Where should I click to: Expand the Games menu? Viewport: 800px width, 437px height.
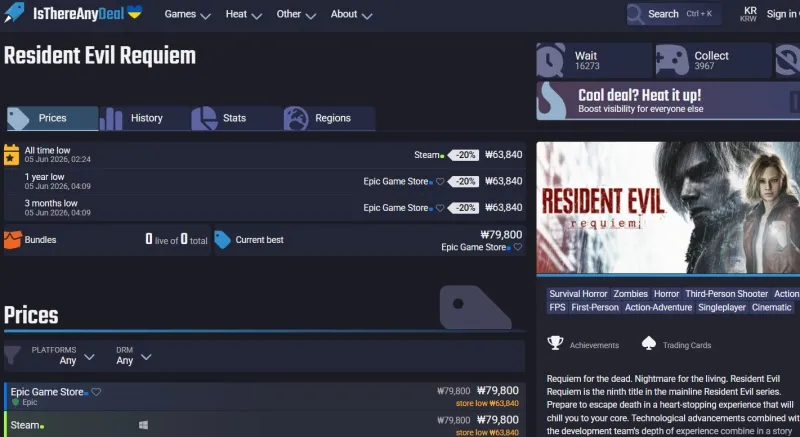(x=187, y=14)
